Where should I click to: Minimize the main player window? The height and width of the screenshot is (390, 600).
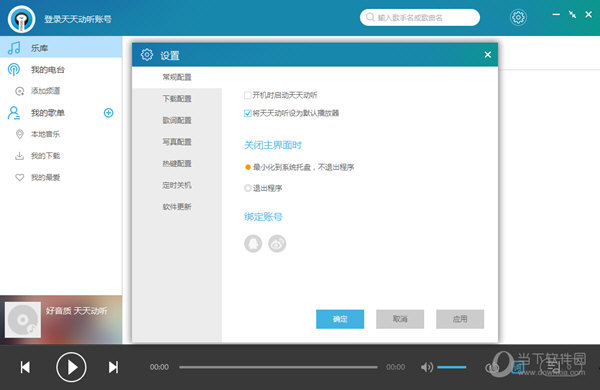(x=556, y=15)
